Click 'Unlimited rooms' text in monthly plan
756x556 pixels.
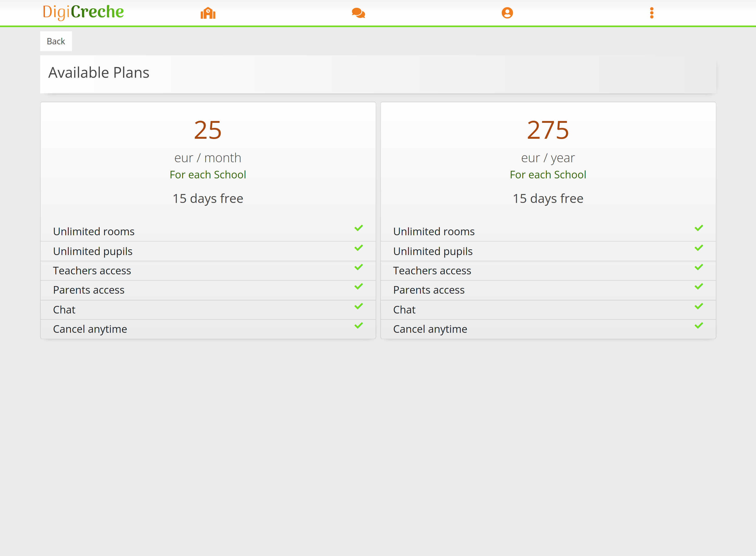94,232
